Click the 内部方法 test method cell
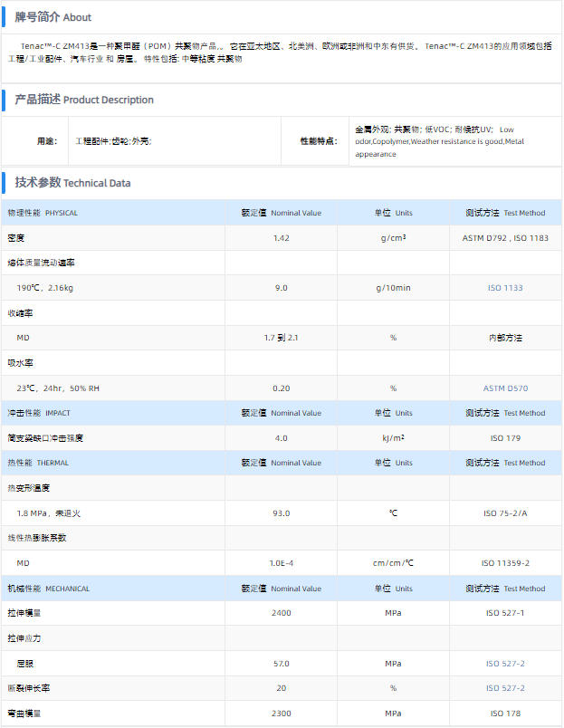 coord(505,338)
